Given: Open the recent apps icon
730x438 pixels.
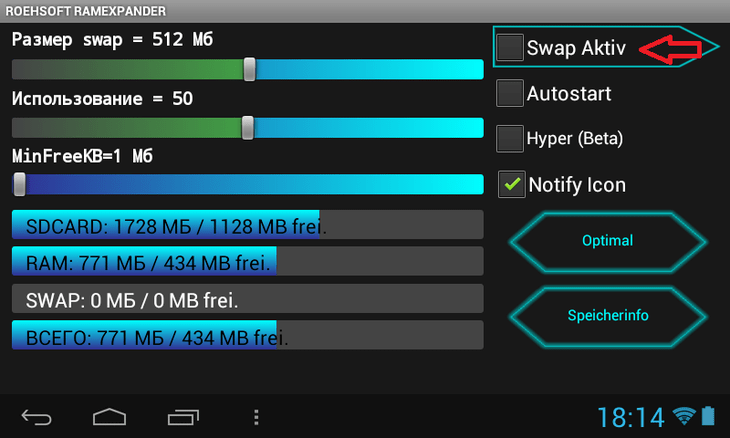Looking at the screenshot, I should pos(184,416).
